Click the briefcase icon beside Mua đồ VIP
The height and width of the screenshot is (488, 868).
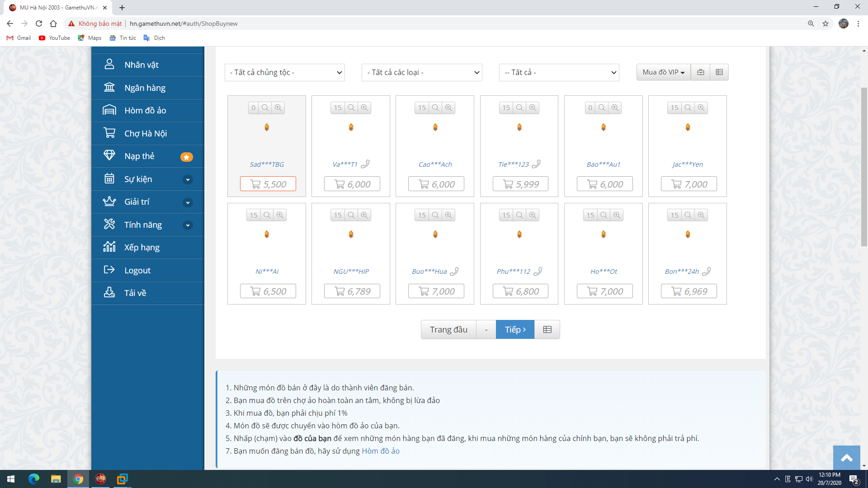700,72
